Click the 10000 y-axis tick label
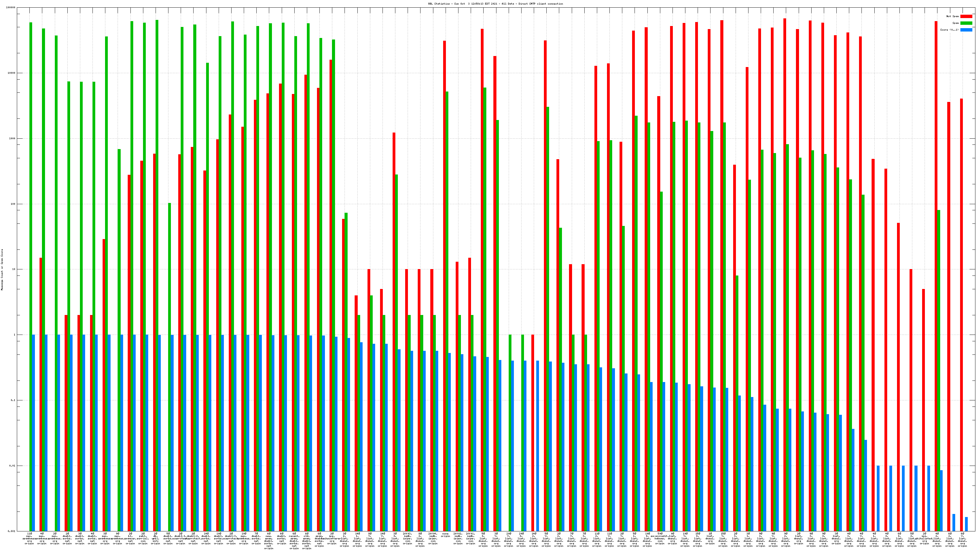The height and width of the screenshot is (551, 980). click(12, 73)
